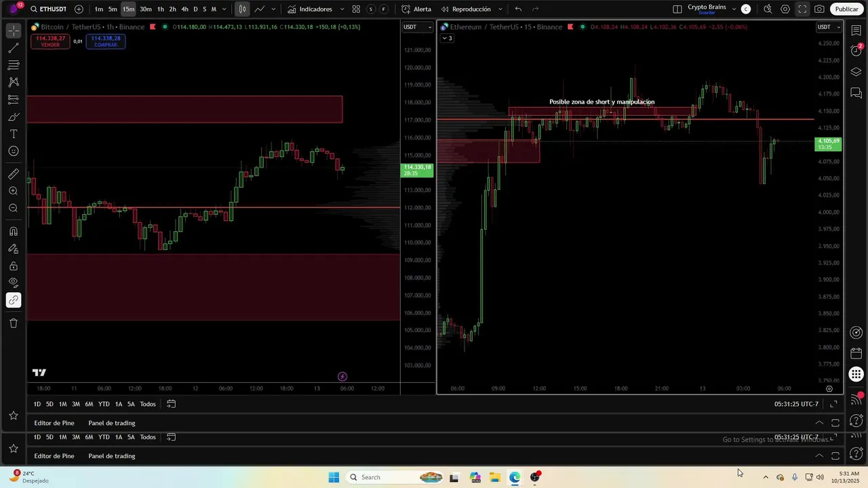Select the 4h timeframe
Screen dimensions: 868x488
click(184, 9)
